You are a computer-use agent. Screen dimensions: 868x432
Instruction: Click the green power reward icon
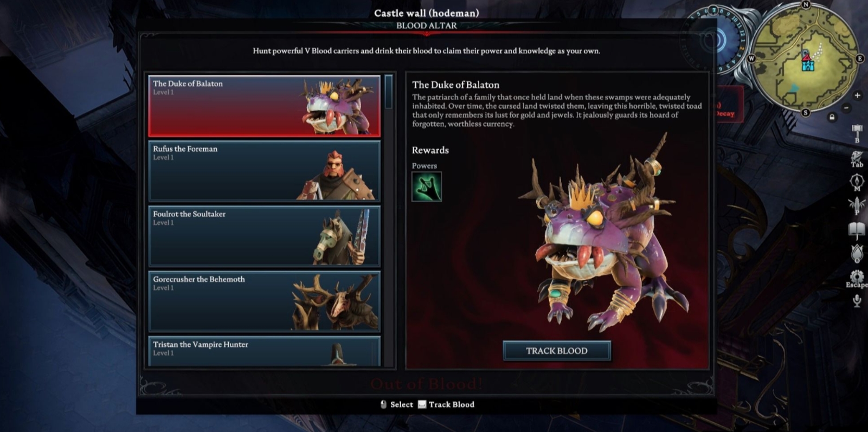427,186
